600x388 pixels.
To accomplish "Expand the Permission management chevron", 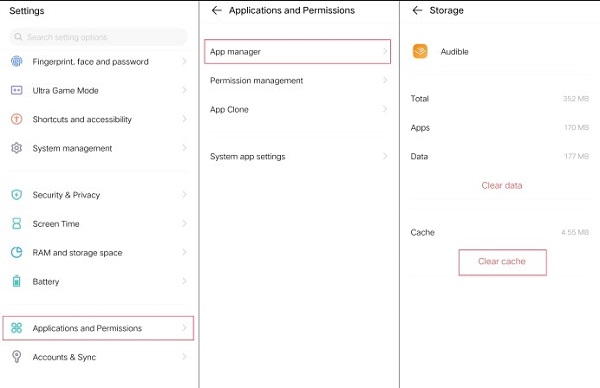I will (x=385, y=80).
